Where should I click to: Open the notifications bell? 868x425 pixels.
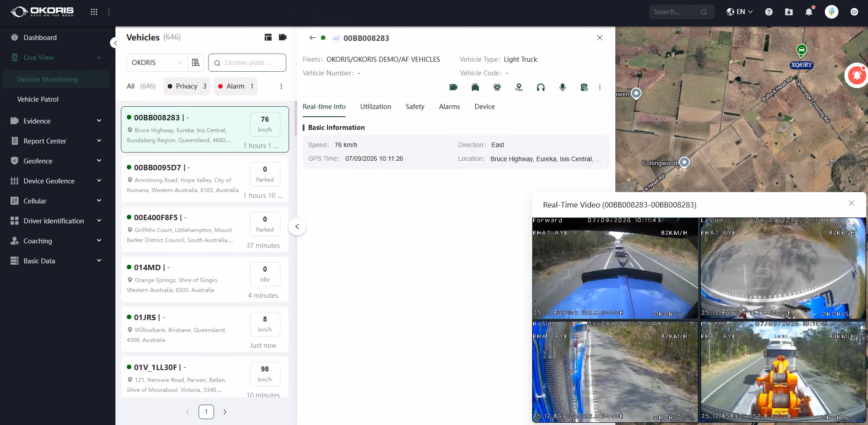coord(809,12)
